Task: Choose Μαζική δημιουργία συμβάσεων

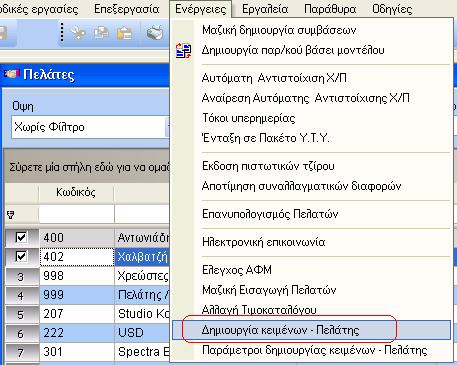Action: pyautogui.click(x=279, y=30)
